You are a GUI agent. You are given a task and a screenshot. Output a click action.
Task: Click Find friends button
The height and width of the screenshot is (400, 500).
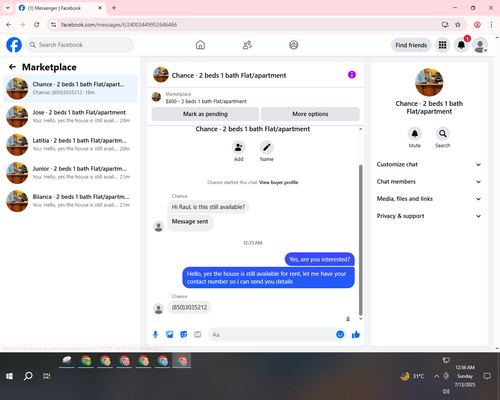pyautogui.click(x=411, y=45)
